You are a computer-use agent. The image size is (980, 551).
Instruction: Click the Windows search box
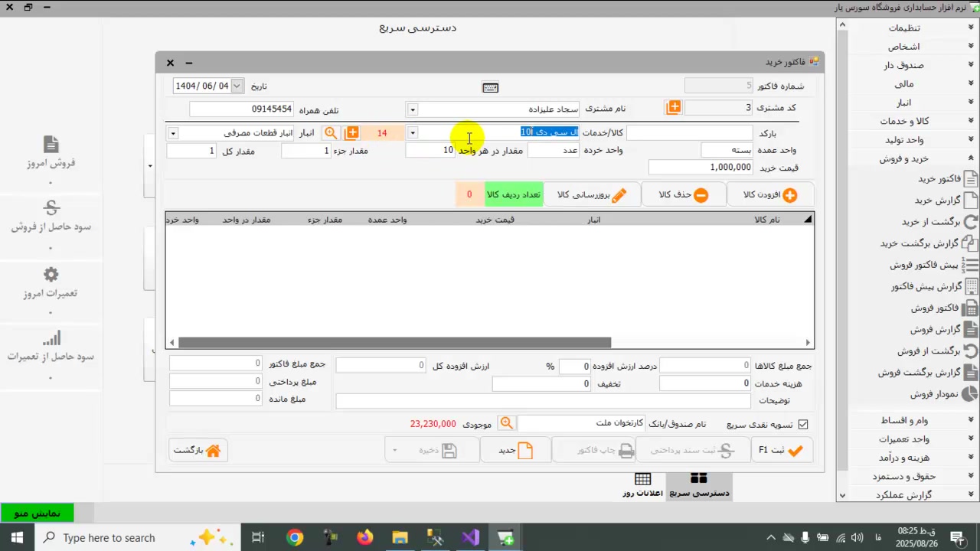(x=138, y=537)
